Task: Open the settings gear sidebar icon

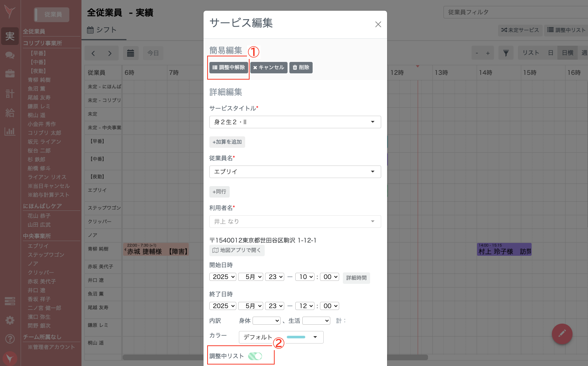Action: pyautogui.click(x=10, y=320)
